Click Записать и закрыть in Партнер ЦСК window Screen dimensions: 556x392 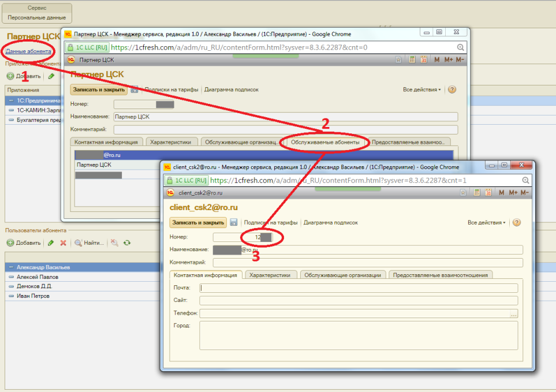(99, 89)
